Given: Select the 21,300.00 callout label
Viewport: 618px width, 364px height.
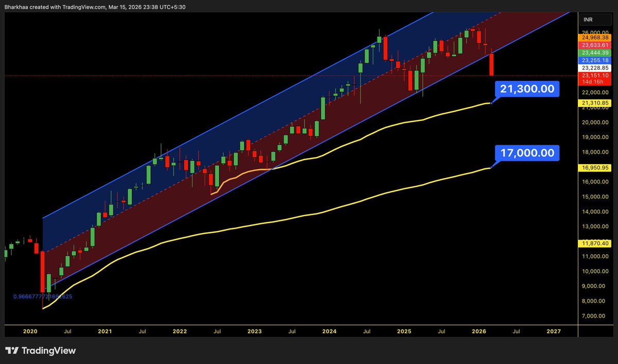Looking at the screenshot, I should [x=527, y=89].
